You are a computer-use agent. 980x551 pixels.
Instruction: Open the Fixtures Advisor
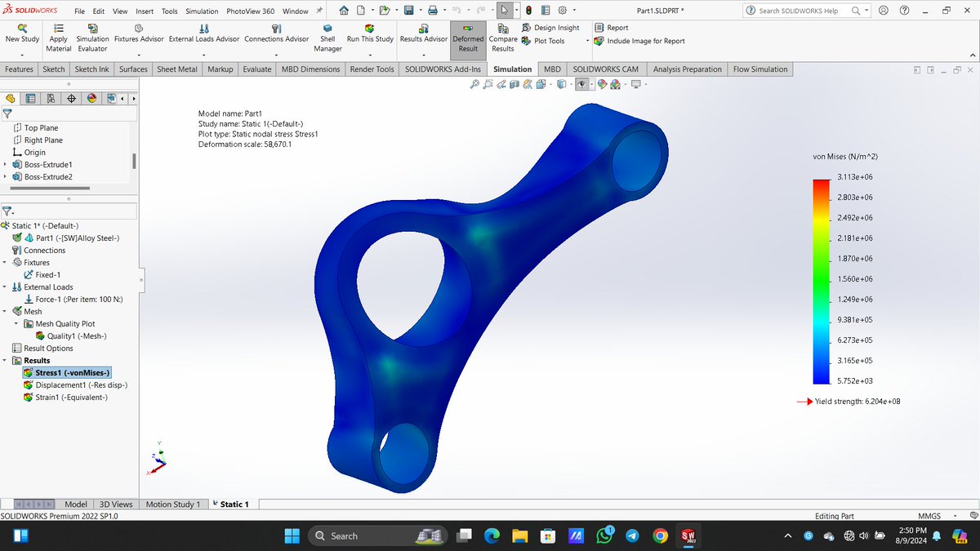(139, 33)
